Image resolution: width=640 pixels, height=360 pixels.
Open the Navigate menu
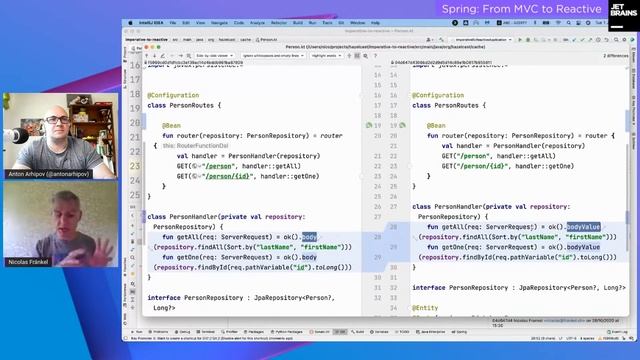[x=219, y=23]
